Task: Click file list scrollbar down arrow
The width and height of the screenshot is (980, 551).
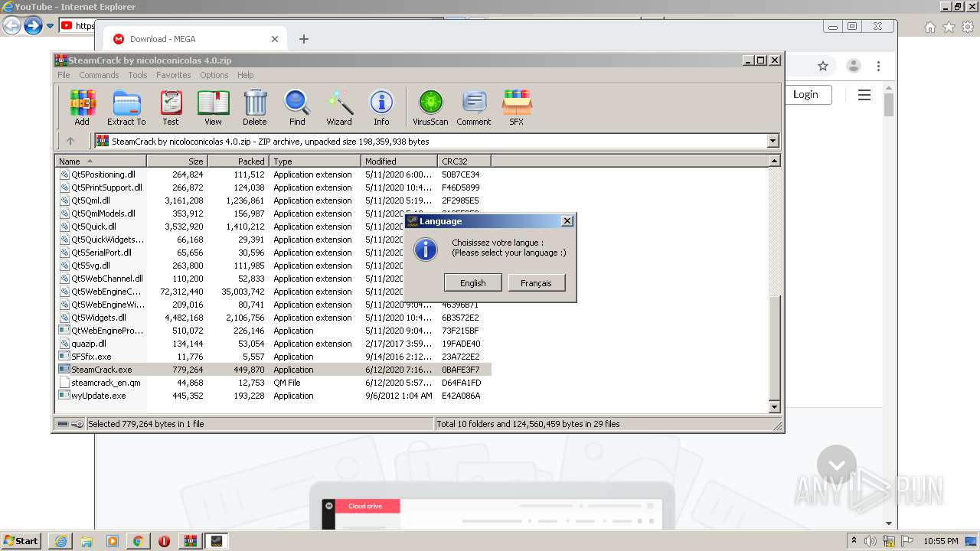Action: point(774,407)
